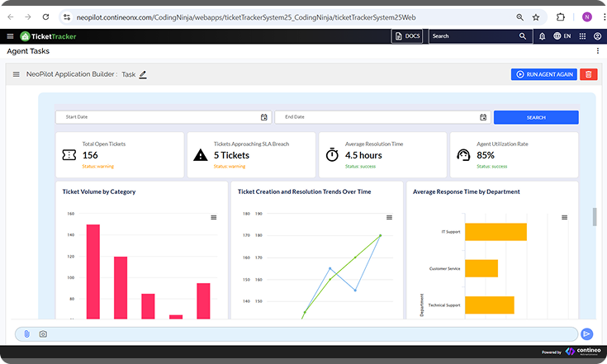The width and height of the screenshot is (607, 364).
Task: Click the page vertical scrollbar thumb
Action: point(593,217)
